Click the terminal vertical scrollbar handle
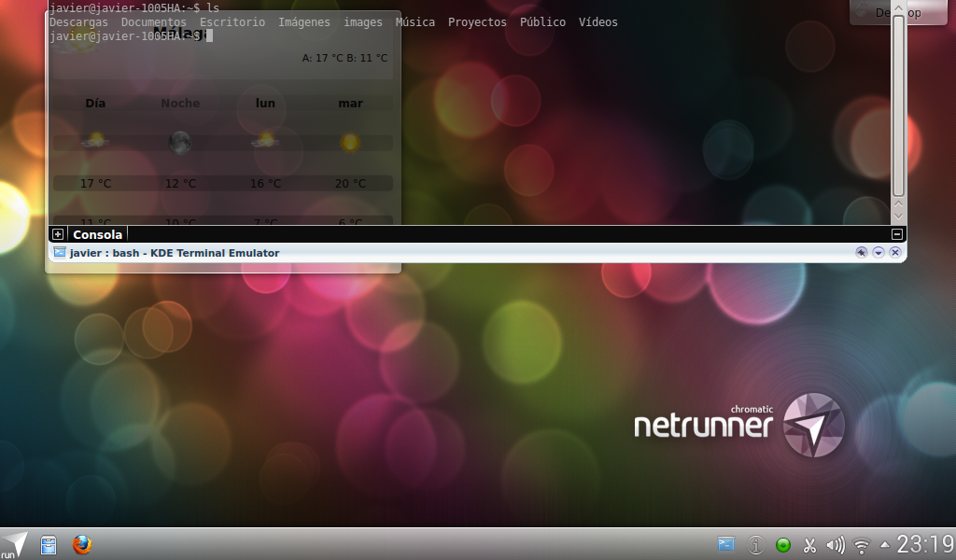This screenshot has width=956, height=560. click(x=898, y=106)
